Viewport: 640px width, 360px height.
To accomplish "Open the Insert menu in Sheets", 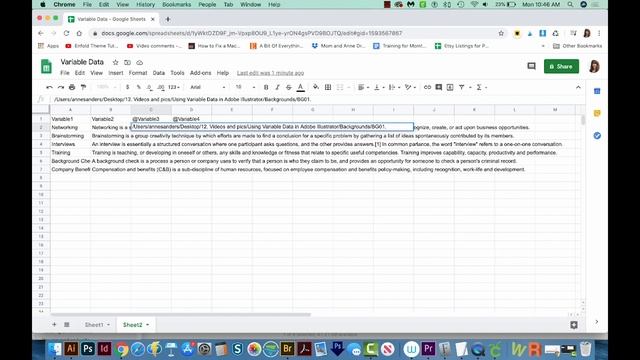I will click(116, 73).
